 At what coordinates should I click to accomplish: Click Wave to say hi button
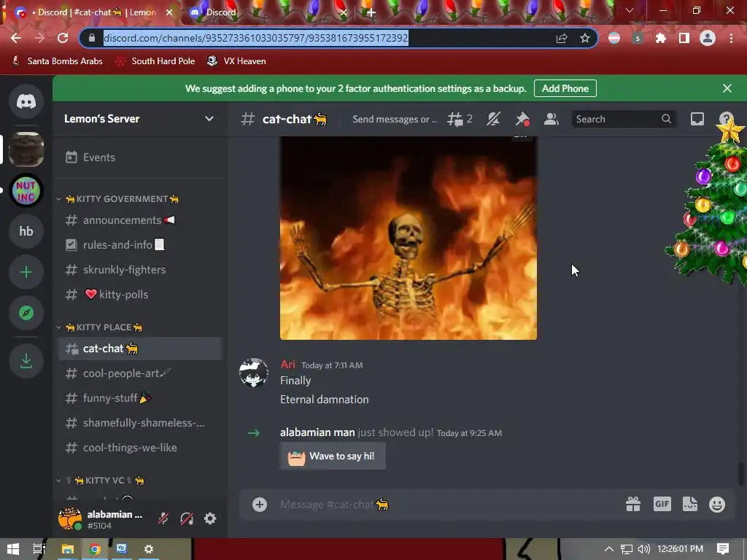point(333,456)
